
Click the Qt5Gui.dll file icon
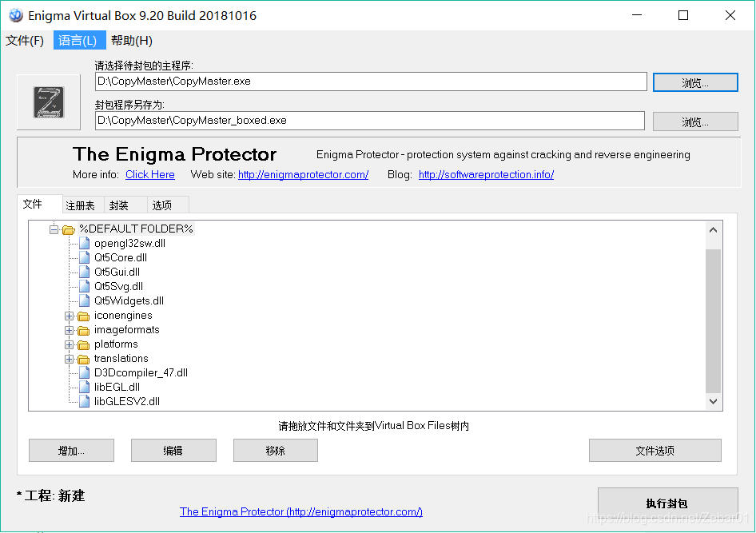[x=84, y=272]
